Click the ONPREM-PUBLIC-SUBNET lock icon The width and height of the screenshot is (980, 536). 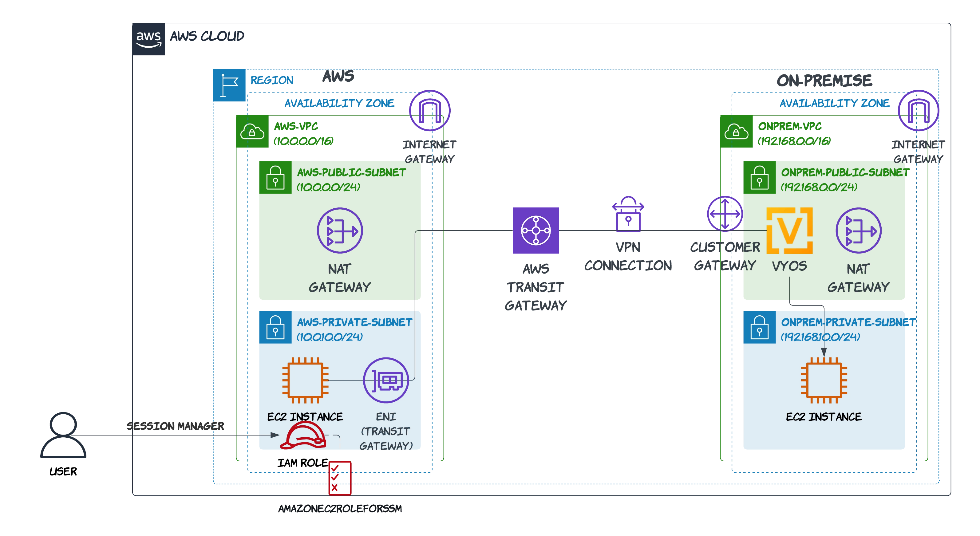click(x=759, y=178)
